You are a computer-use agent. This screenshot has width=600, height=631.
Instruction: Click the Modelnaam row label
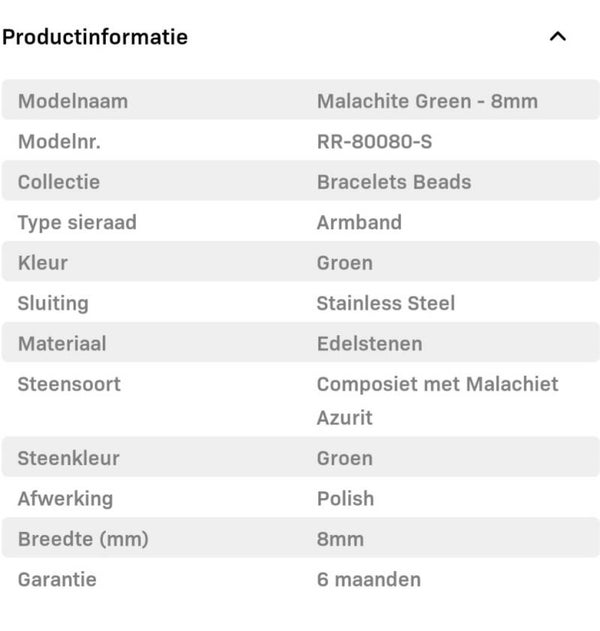tap(73, 101)
